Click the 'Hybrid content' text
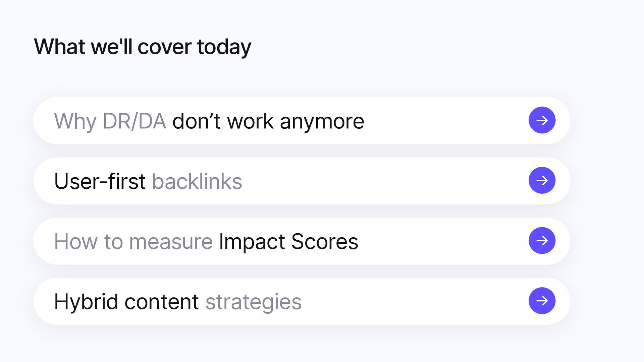This screenshot has height=362, width=644. coord(126,302)
